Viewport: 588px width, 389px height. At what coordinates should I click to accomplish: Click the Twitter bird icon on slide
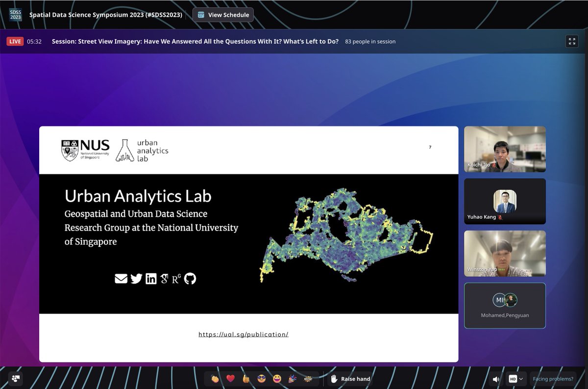tap(136, 279)
